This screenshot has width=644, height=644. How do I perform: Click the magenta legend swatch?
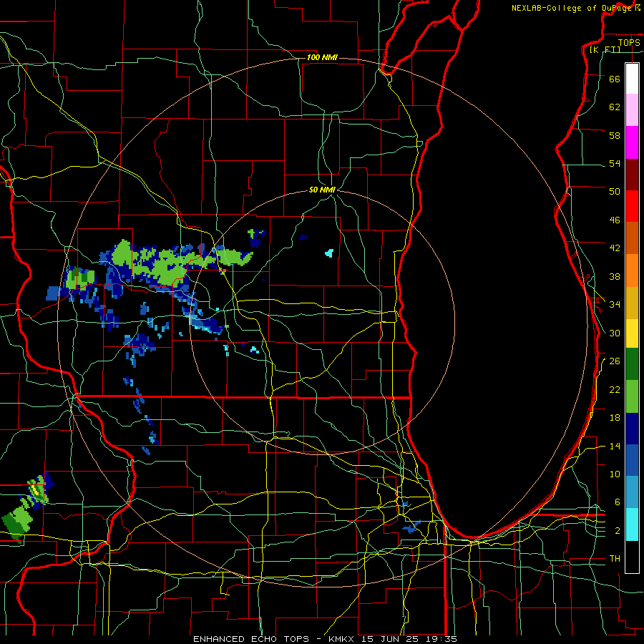[x=632, y=142]
